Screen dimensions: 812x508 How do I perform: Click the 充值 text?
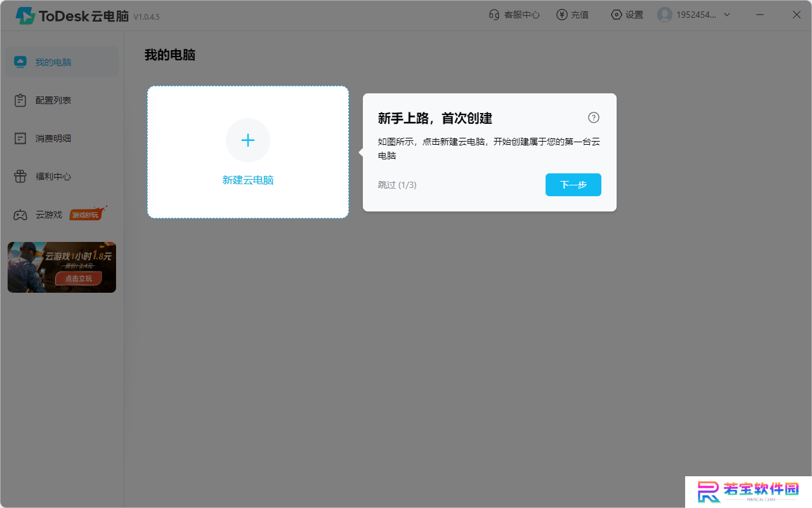[580, 15]
